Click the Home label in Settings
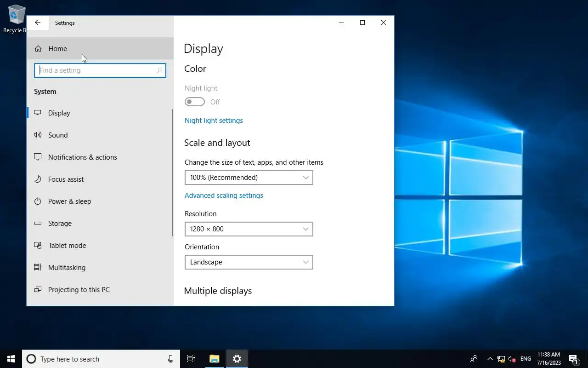The width and height of the screenshot is (588, 368). click(58, 49)
